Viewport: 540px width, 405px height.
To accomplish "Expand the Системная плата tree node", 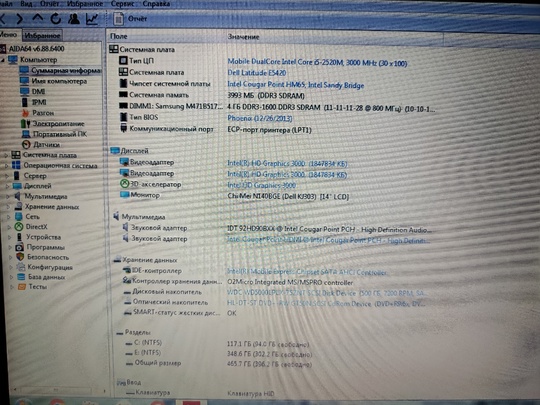I will click(x=6, y=155).
